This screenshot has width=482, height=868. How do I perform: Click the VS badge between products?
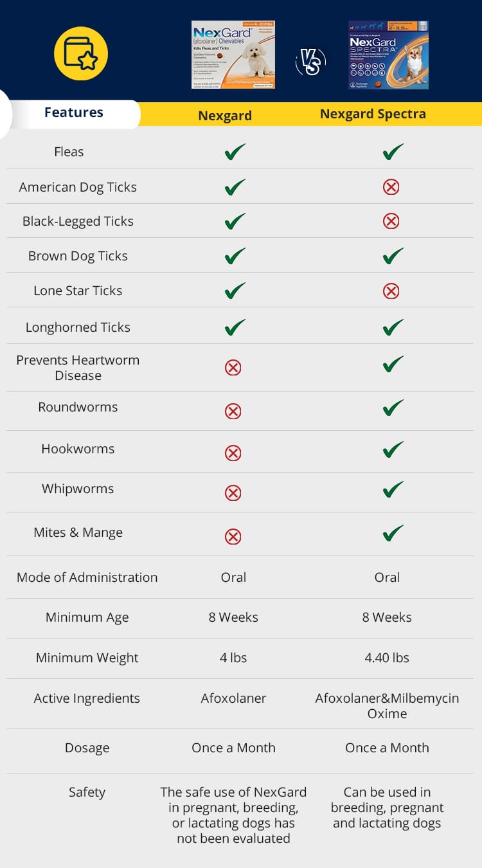click(310, 62)
